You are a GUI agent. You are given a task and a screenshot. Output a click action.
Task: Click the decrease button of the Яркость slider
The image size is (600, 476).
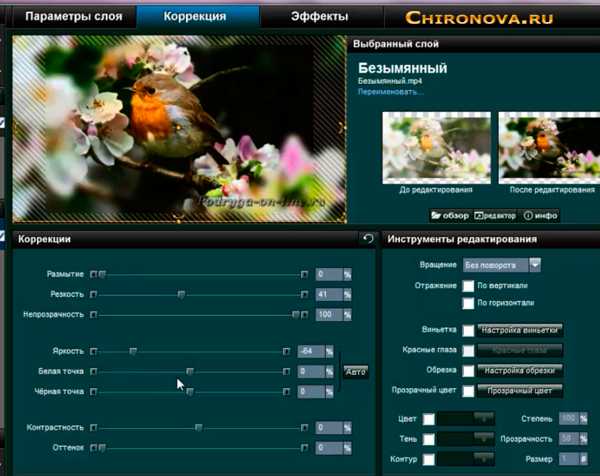(93, 351)
